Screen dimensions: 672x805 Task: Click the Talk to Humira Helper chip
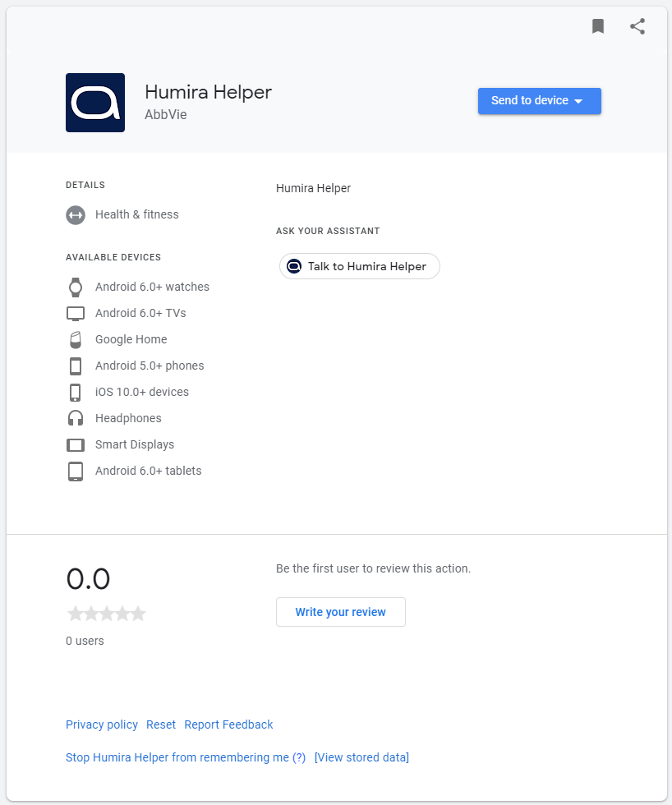pos(359,266)
